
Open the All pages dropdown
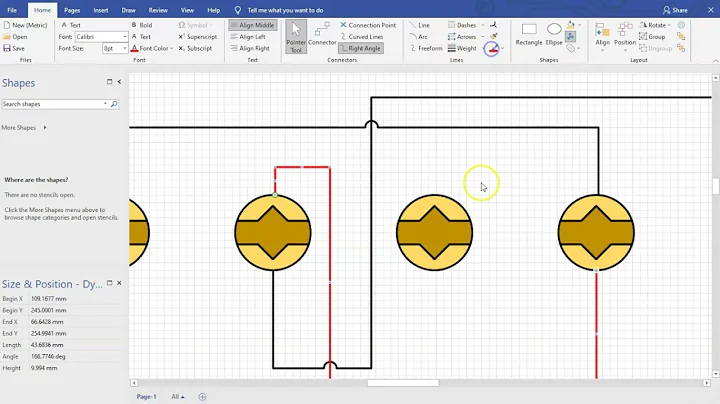point(178,397)
